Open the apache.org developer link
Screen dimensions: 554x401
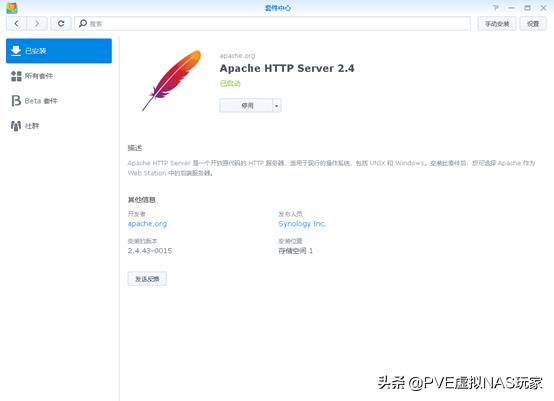pos(147,224)
